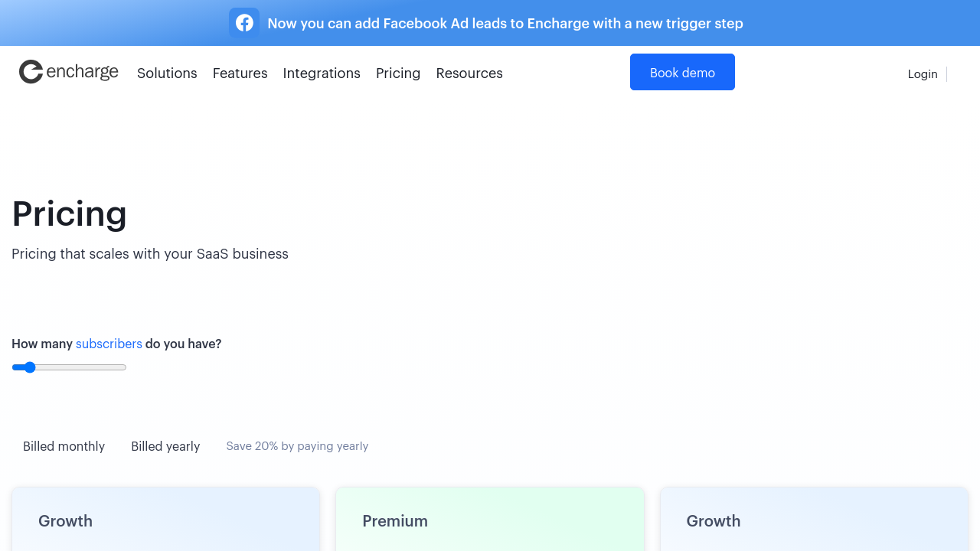Click the subscribers slider handle
980x551 pixels.
30,367
